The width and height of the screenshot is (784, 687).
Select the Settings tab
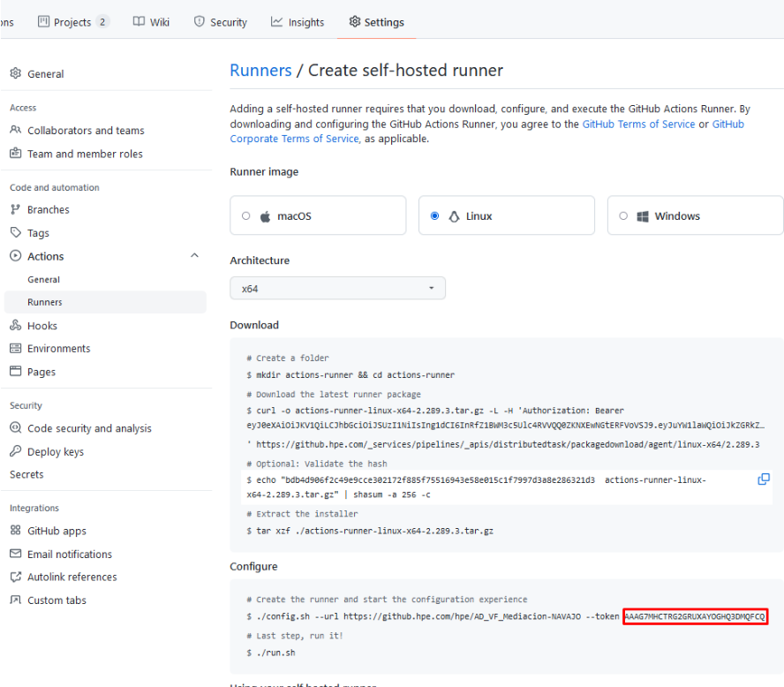[x=376, y=22]
